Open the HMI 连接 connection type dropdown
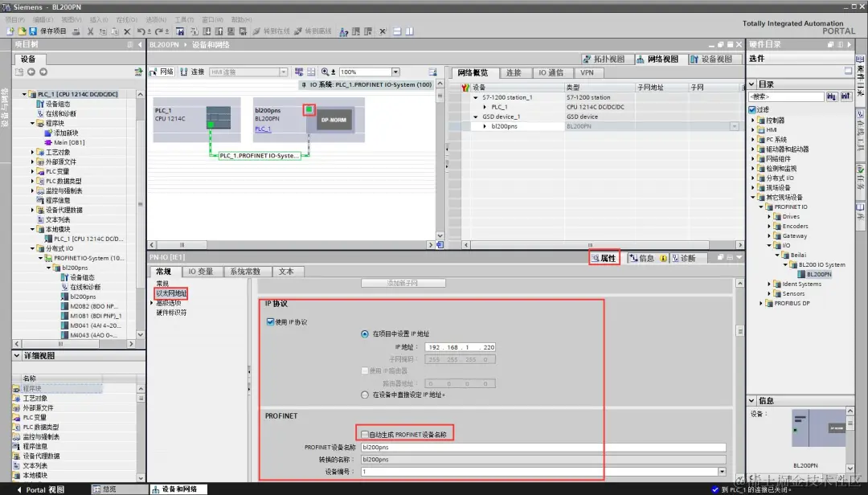The image size is (868, 495). [284, 72]
